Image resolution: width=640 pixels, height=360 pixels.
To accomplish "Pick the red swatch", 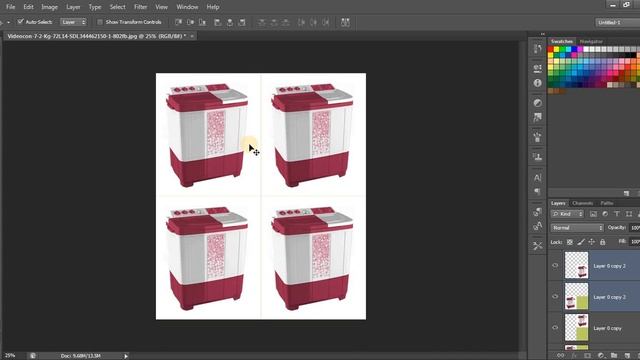I will 551,49.
